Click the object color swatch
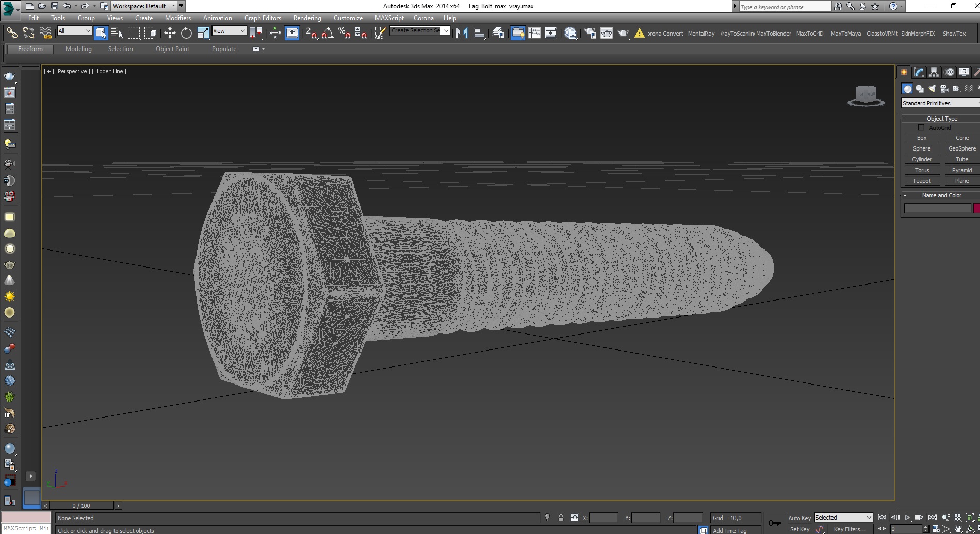 click(x=976, y=208)
